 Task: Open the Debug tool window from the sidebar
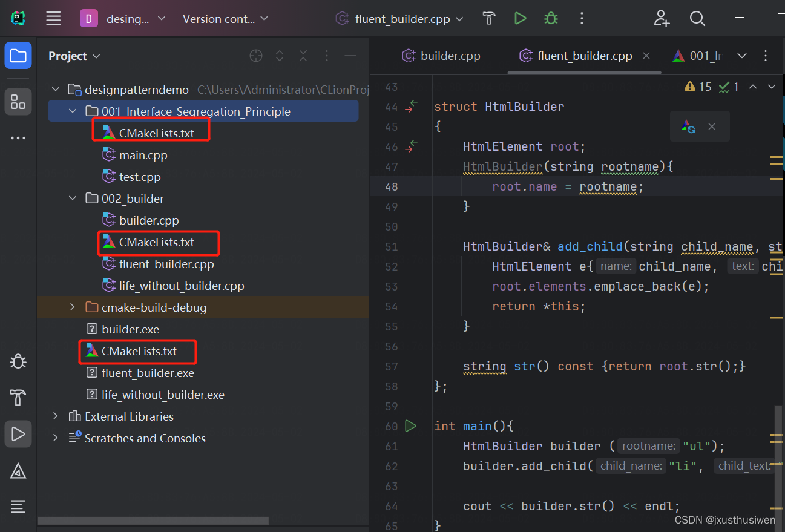(x=18, y=361)
